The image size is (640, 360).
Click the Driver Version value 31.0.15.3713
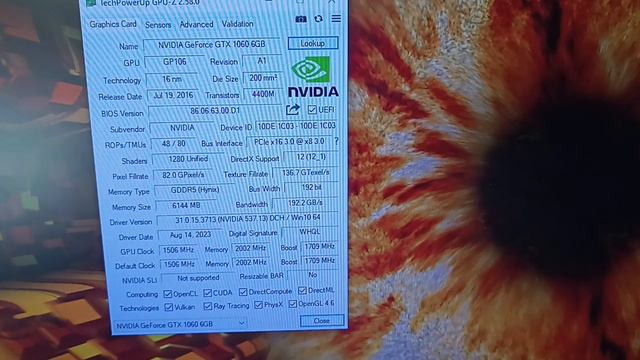coord(247,219)
